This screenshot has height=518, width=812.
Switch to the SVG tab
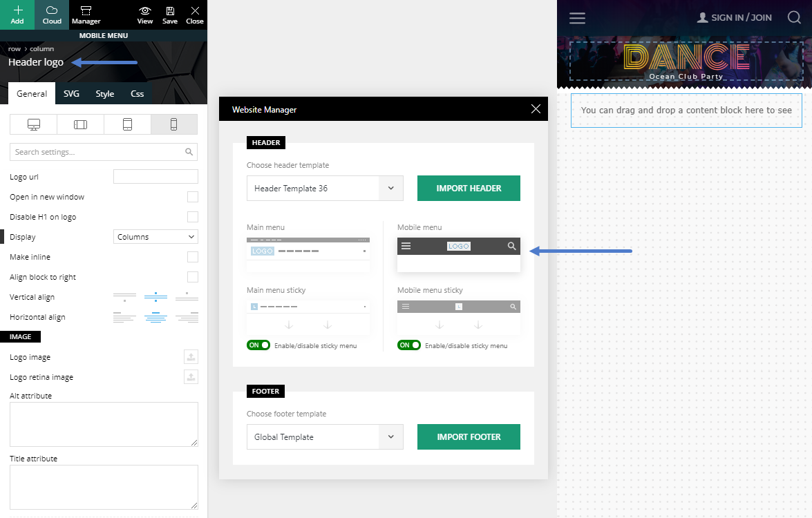tap(71, 94)
